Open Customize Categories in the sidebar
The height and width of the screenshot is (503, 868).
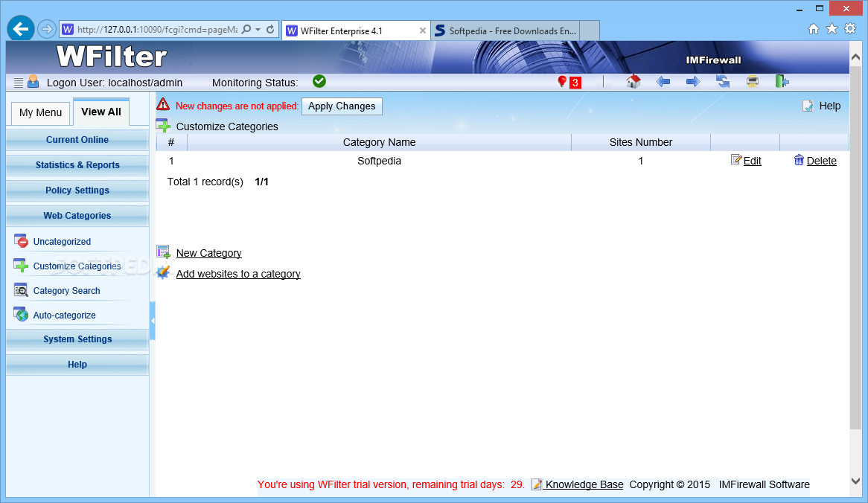pos(77,266)
